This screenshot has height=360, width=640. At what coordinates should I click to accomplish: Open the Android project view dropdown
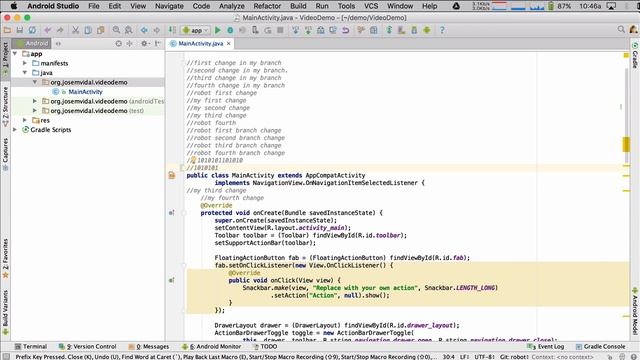coord(32,43)
